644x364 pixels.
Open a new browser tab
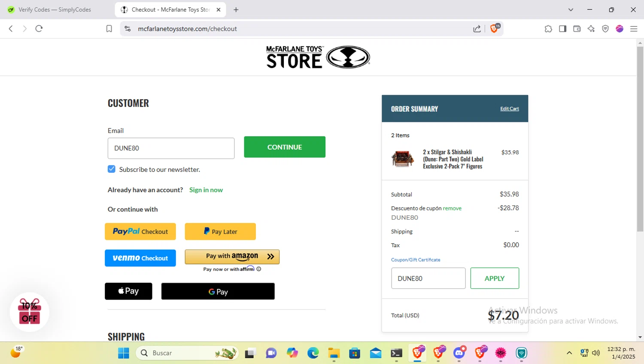point(236,9)
